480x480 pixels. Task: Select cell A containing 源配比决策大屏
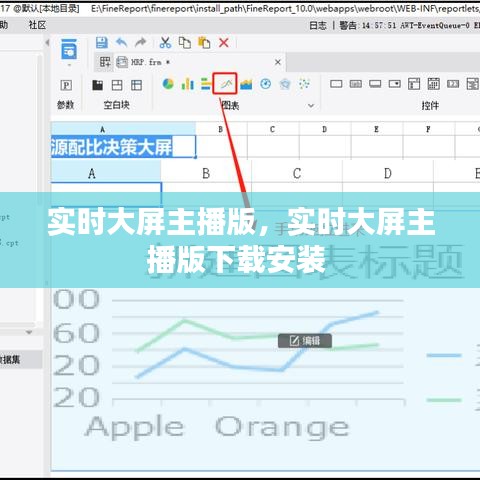[123, 147]
